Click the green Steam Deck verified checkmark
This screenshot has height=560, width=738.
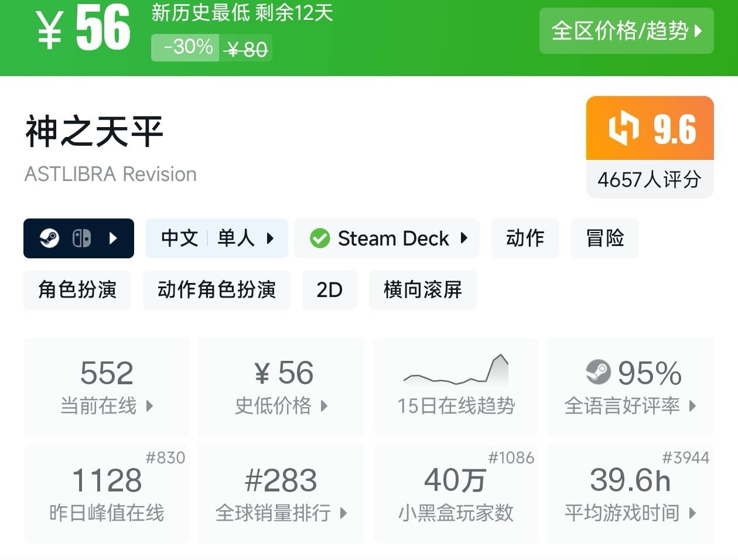(320, 238)
